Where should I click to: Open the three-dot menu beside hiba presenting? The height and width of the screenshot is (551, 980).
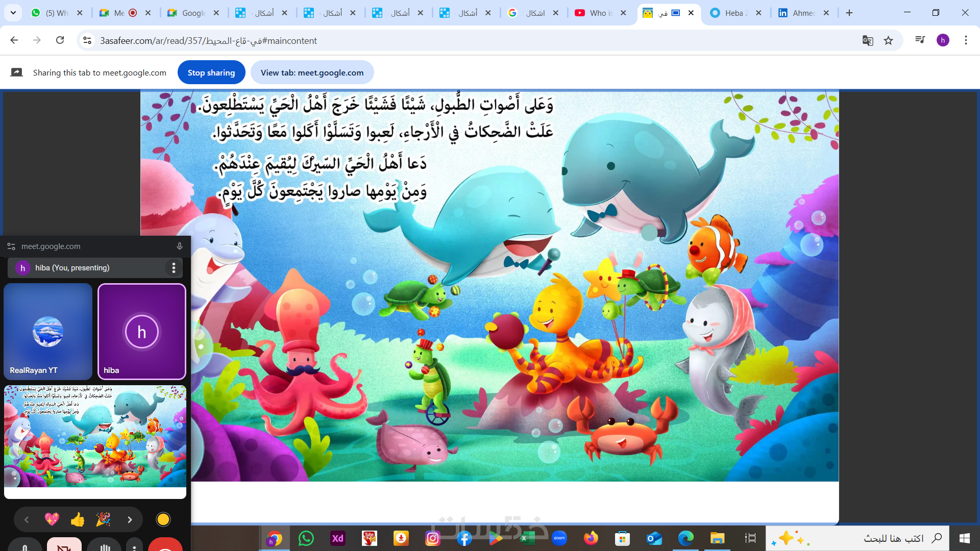pyautogui.click(x=174, y=268)
